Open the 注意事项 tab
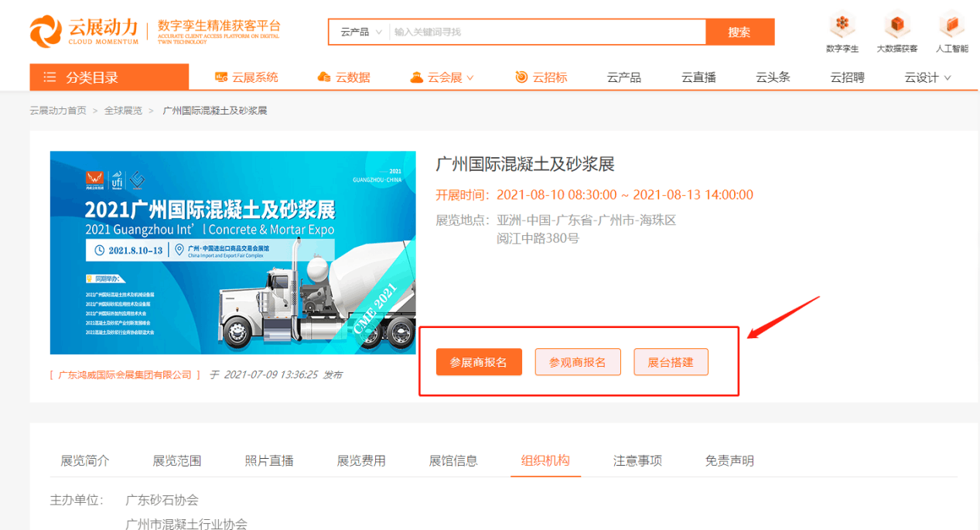 637,459
